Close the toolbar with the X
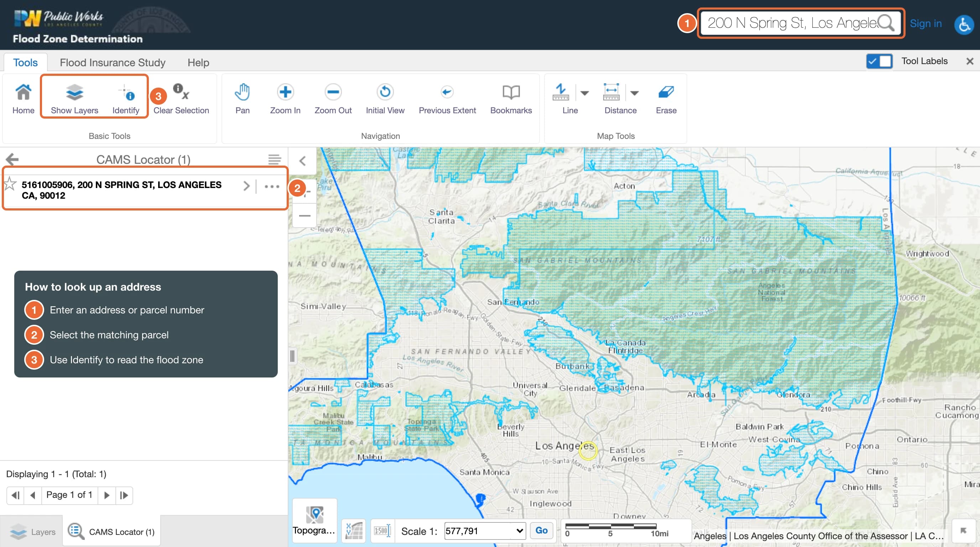The image size is (980, 547). click(969, 61)
